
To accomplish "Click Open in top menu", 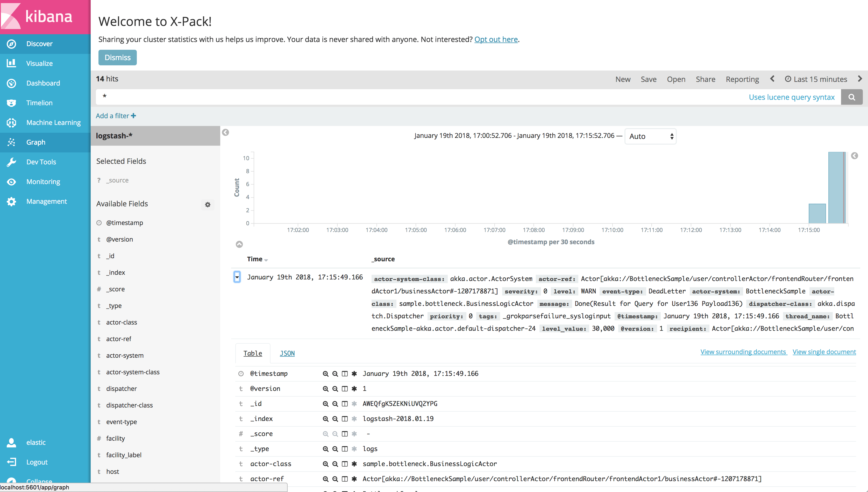I will [x=676, y=79].
